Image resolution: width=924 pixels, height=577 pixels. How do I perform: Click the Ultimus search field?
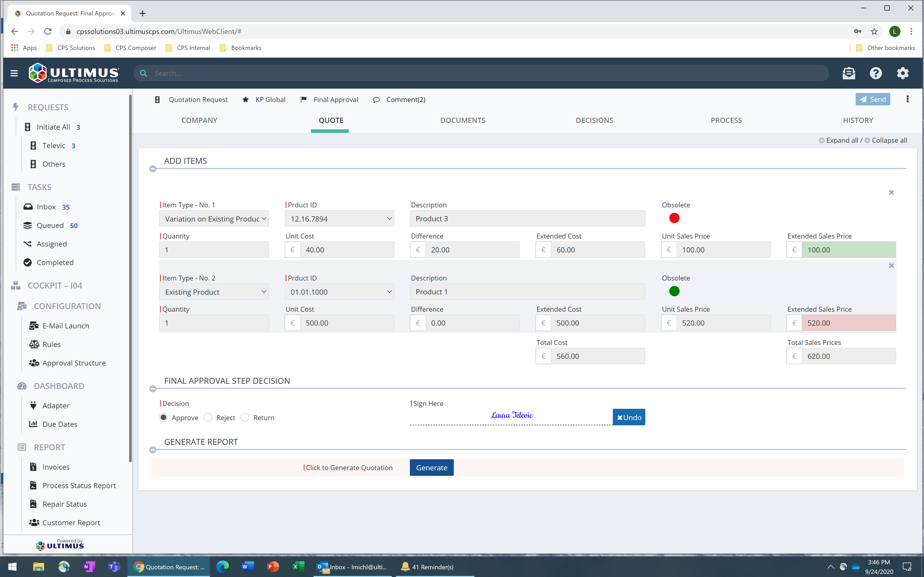tap(481, 73)
